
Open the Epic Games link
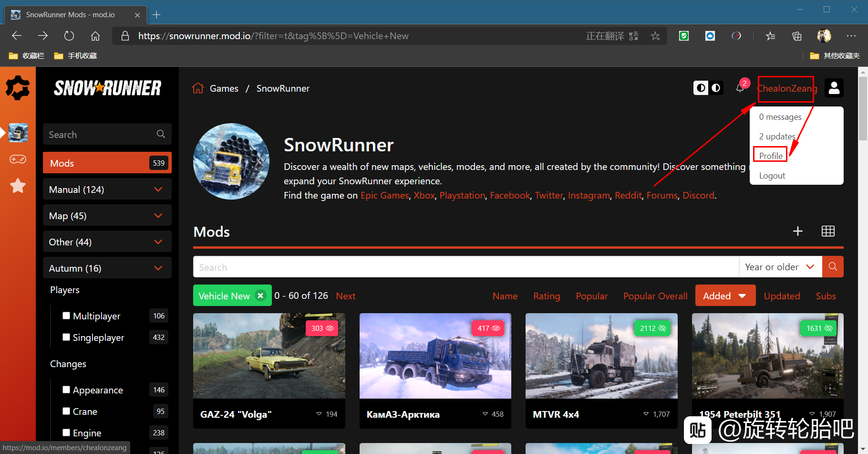coord(385,195)
